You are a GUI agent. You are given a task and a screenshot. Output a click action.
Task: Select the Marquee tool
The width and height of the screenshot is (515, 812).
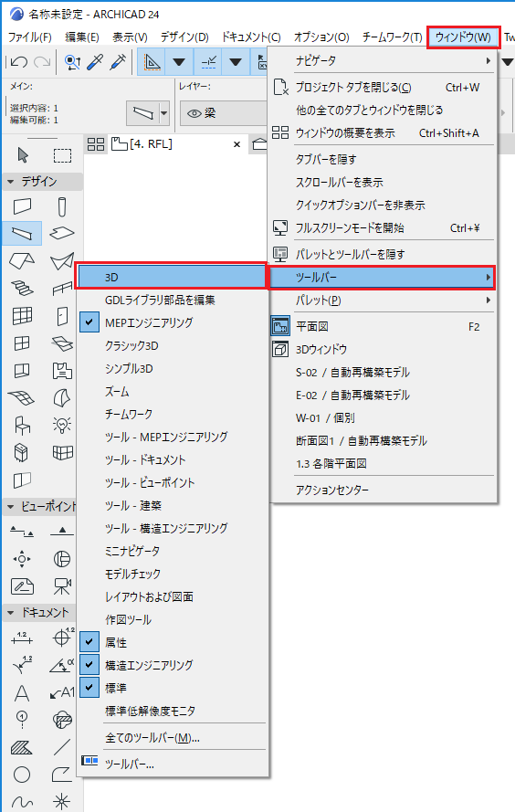click(x=63, y=155)
